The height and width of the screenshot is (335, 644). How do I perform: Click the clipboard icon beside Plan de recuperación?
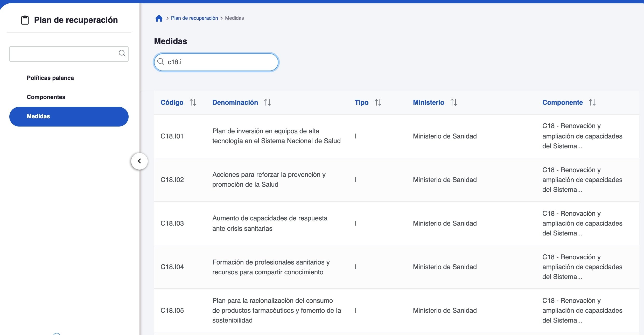(x=25, y=20)
